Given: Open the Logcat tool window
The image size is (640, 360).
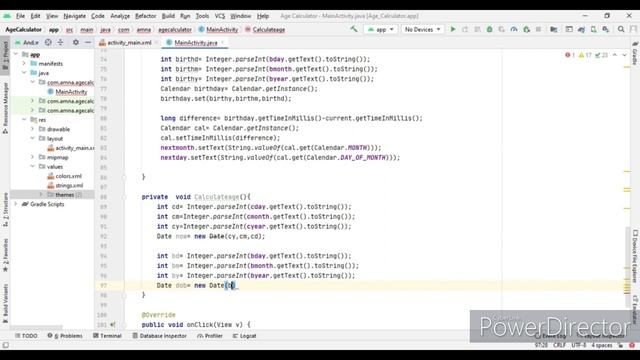Looking at the screenshot, I should tap(244, 336).
